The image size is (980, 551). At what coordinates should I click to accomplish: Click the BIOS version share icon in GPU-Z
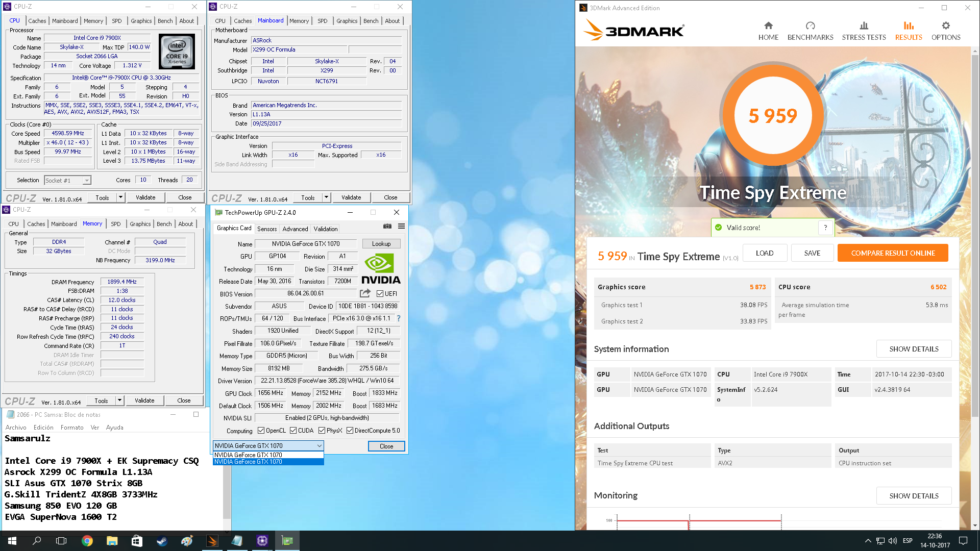click(x=365, y=293)
